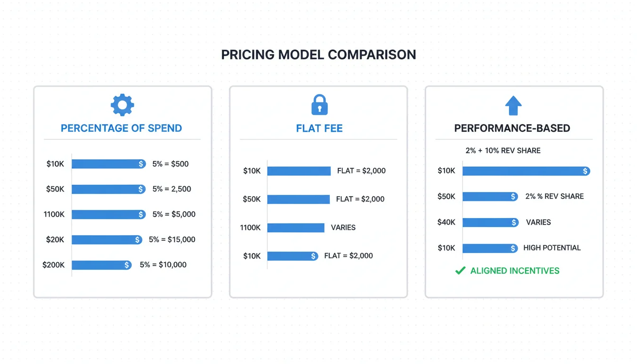Click dollar icon on the Performance-Based Varies bar
637x364 pixels.
514,222
